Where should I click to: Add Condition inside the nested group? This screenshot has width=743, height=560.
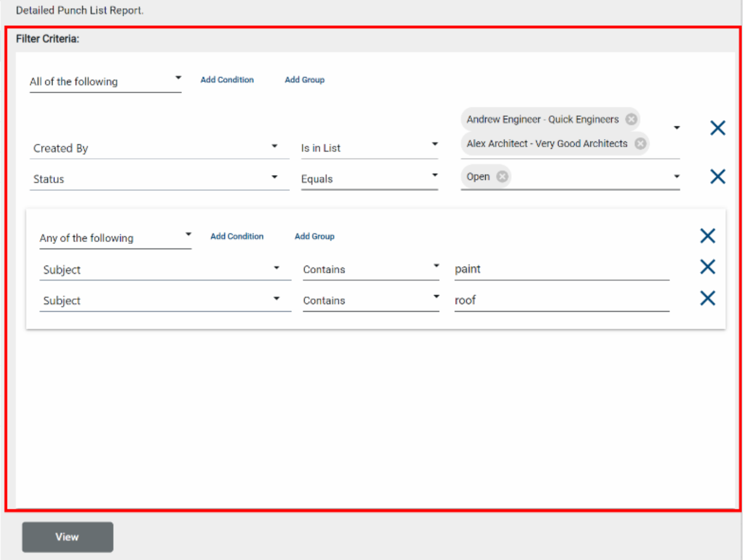pos(237,236)
